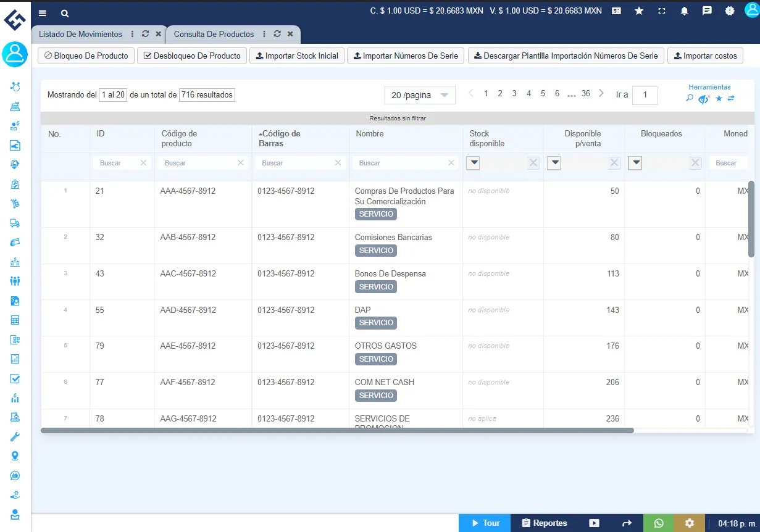
Task: Select the column transfer icon in Herramientas
Action: pyautogui.click(x=731, y=98)
